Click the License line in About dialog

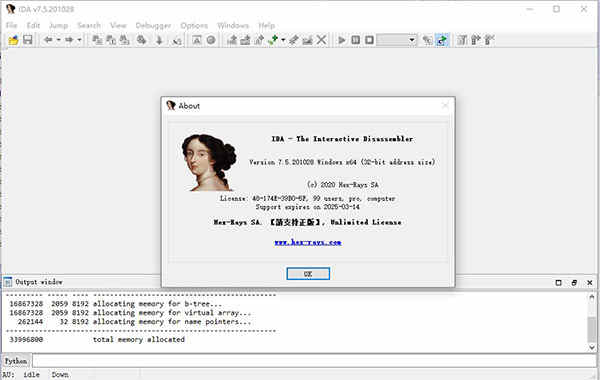[x=307, y=198]
